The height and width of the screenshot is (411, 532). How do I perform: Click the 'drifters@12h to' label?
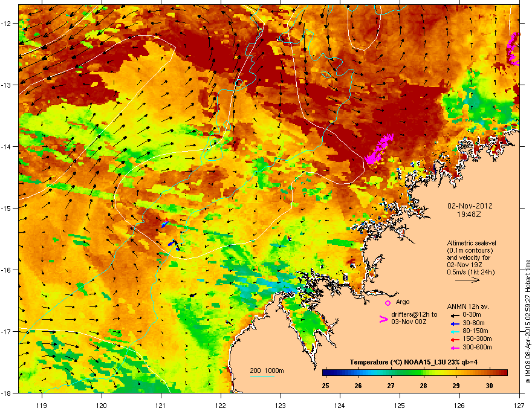point(414,315)
